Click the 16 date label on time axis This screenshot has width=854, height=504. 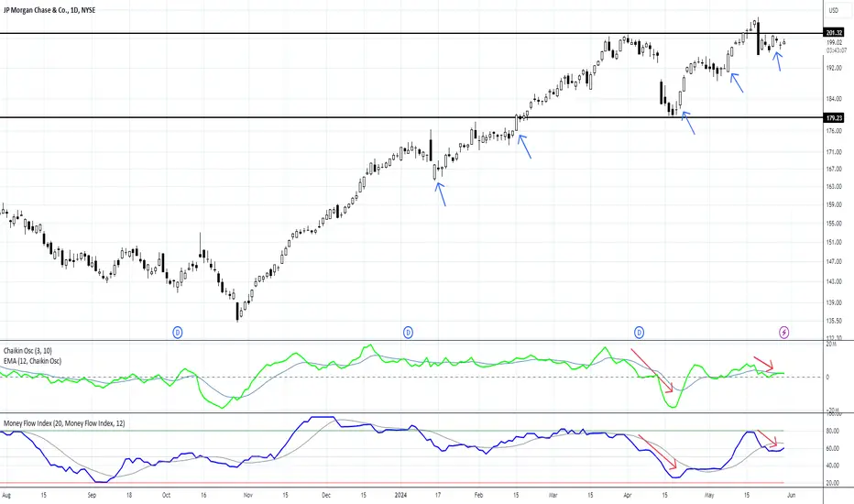203,495
